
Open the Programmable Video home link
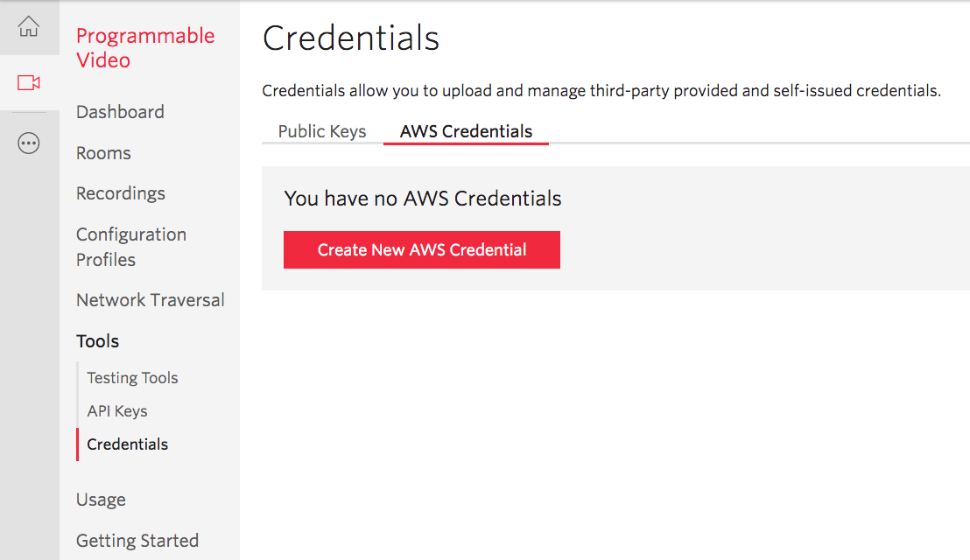(145, 47)
